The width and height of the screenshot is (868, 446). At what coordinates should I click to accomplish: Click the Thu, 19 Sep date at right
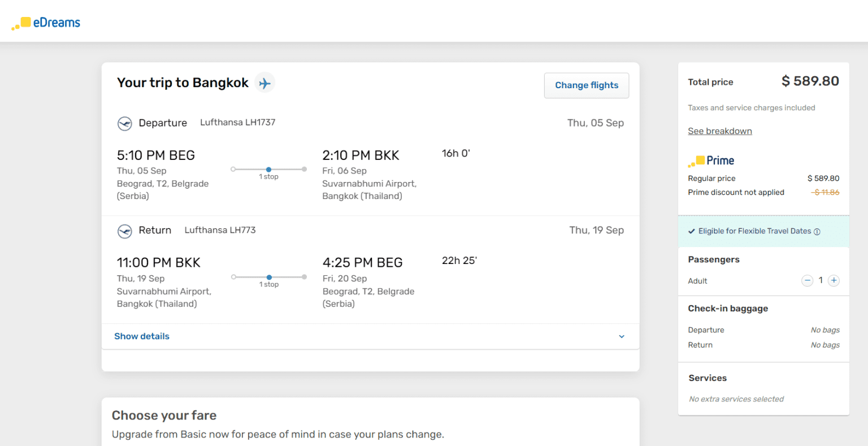click(x=597, y=230)
